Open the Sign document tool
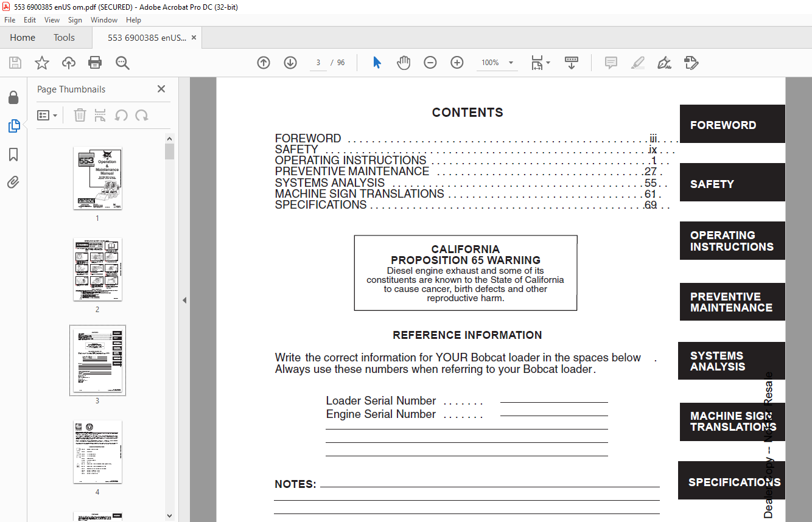This screenshot has width=812, height=522. pyautogui.click(x=664, y=63)
